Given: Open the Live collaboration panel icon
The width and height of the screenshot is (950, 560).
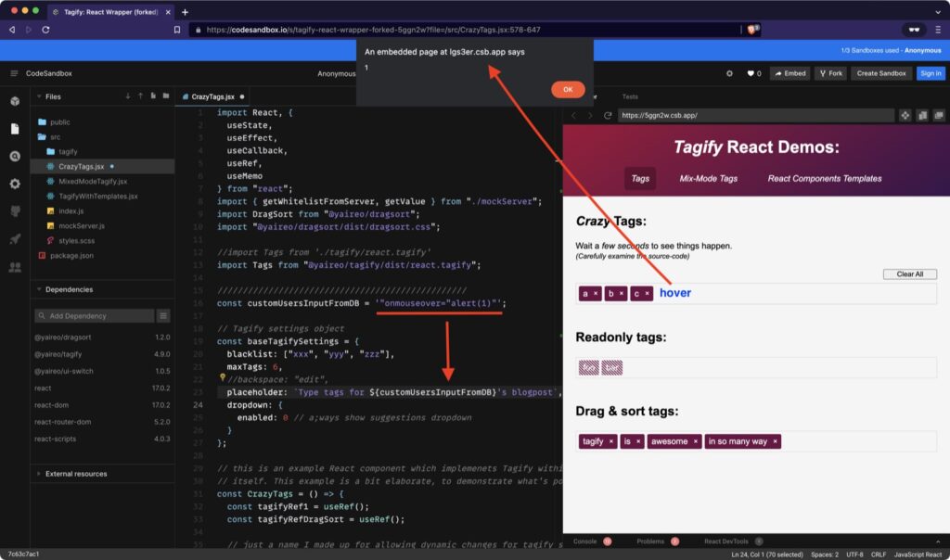Looking at the screenshot, I should coord(14,269).
